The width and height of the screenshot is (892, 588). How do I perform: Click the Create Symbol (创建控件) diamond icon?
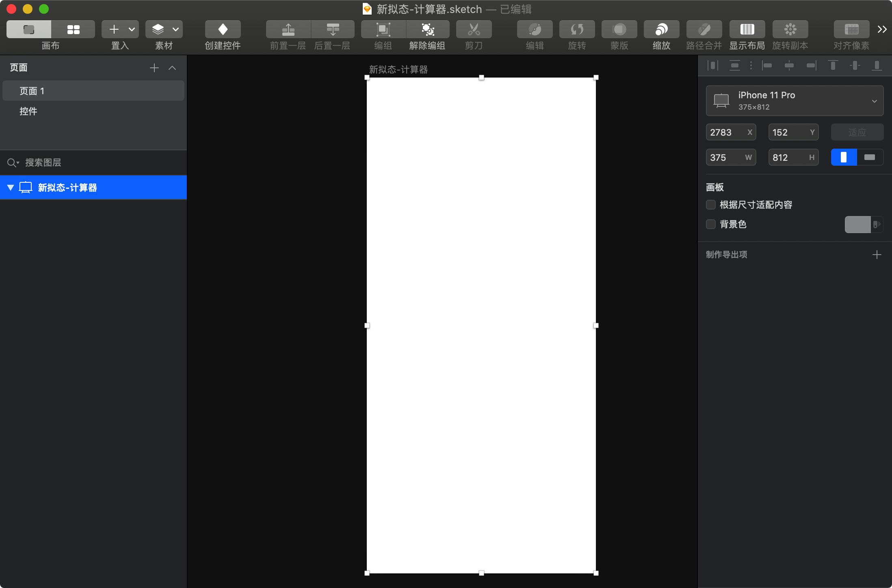(223, 29)
